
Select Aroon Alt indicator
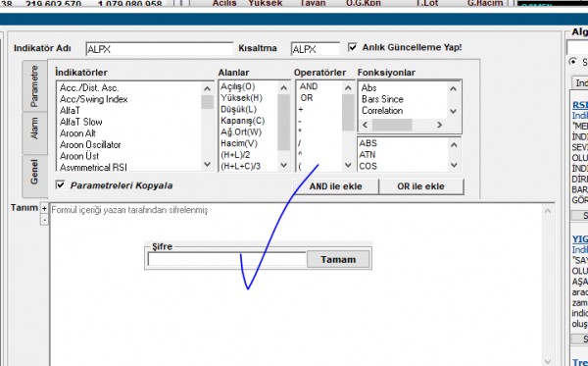(x=77, y=133)
